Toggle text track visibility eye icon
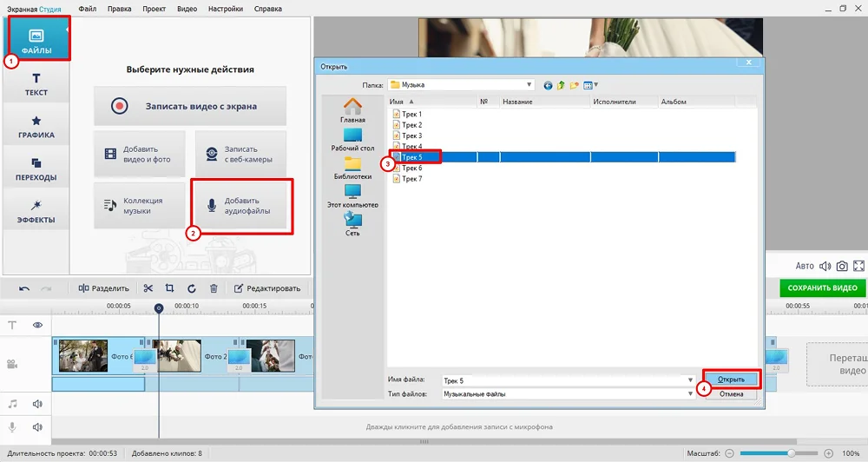 pos(38,325)
